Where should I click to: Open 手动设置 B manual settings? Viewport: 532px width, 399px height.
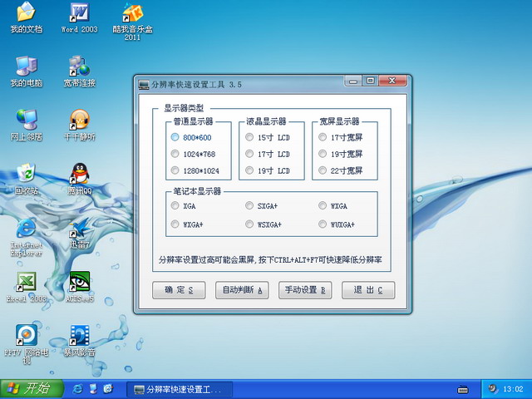(x=305, y=290)
